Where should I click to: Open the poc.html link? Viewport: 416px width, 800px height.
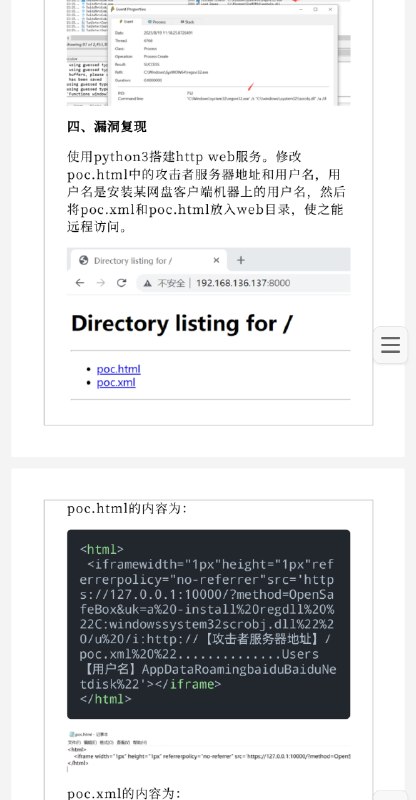[118, 369]
